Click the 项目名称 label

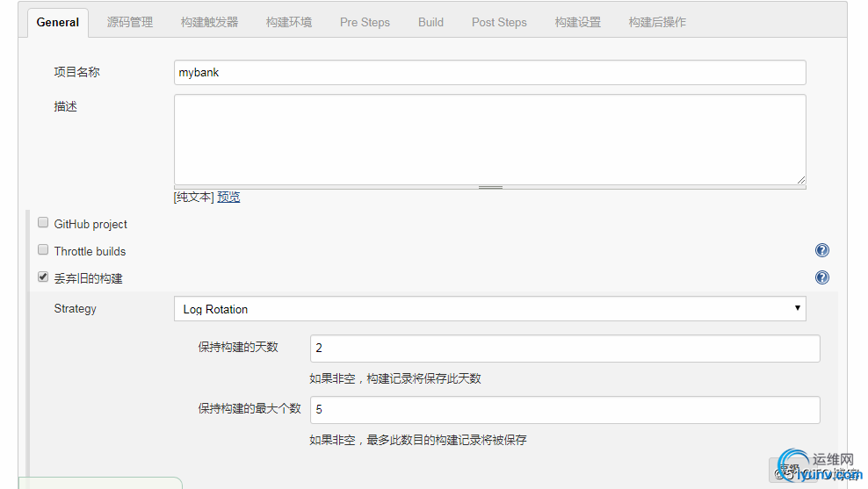[77, 72]
